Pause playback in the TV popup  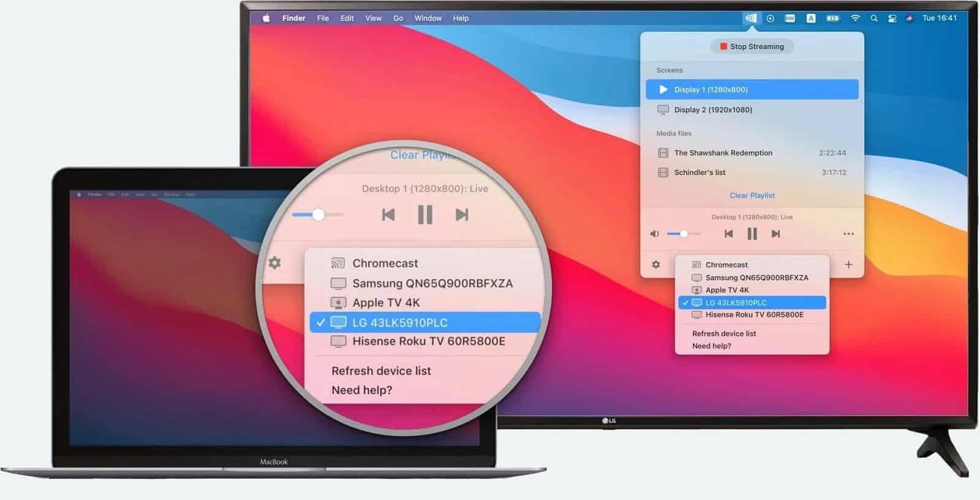(x=752, y=234)
